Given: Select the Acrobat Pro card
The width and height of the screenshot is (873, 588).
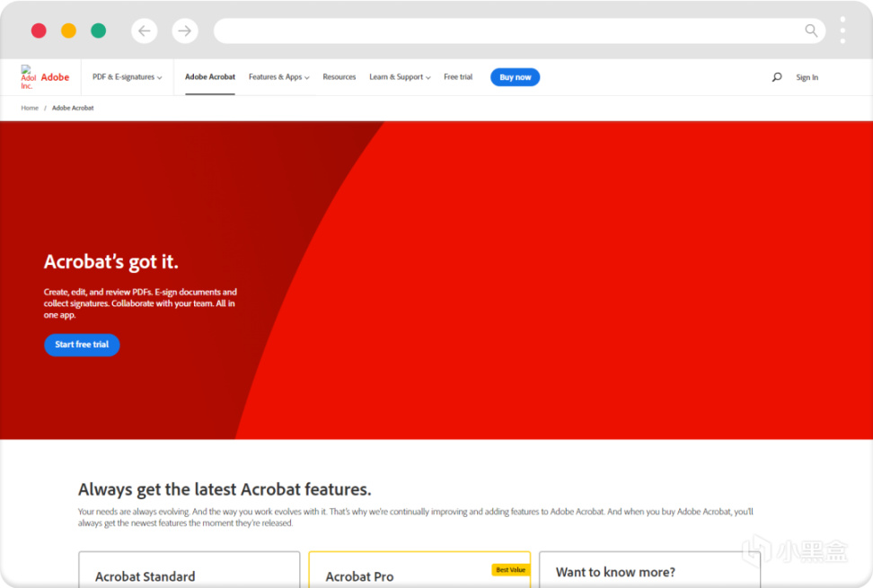Looking at the screenshot, I should (x=419, y=570).
